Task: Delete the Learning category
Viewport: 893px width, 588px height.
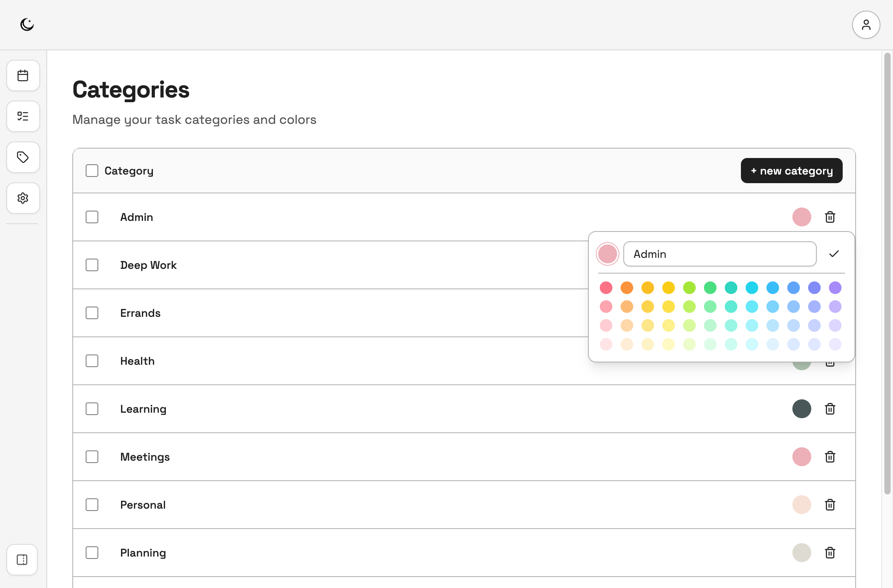Action: 830,409
